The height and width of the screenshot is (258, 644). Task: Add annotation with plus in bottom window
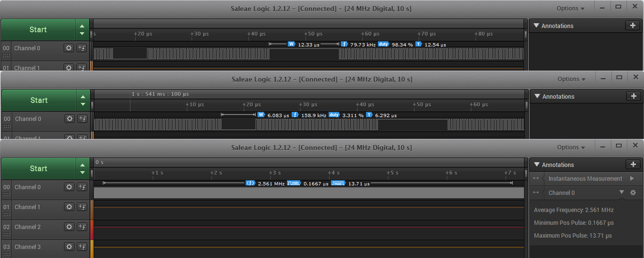click(633, 165)
